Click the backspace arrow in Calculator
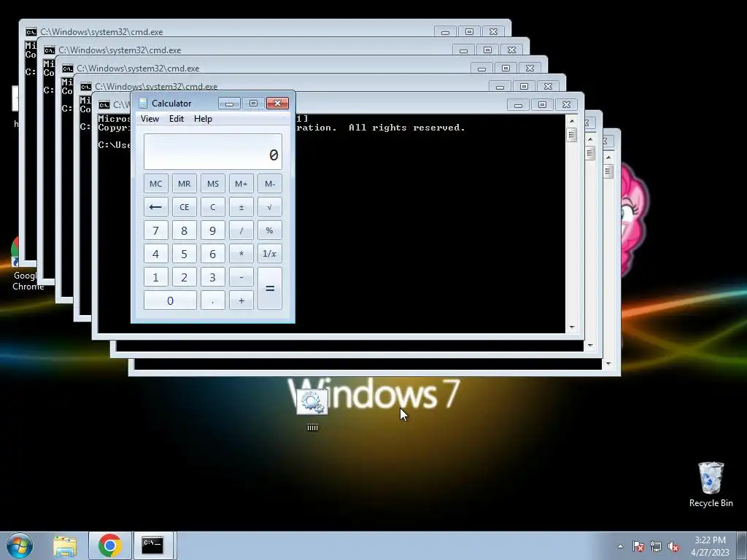 pyautogui.click(x=156, y=207)
